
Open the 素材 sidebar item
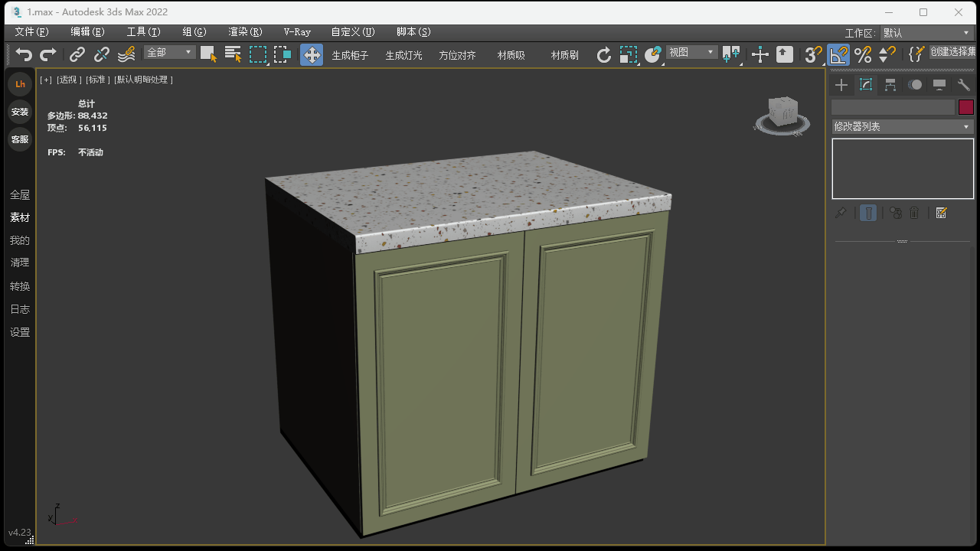coord(20,217)
